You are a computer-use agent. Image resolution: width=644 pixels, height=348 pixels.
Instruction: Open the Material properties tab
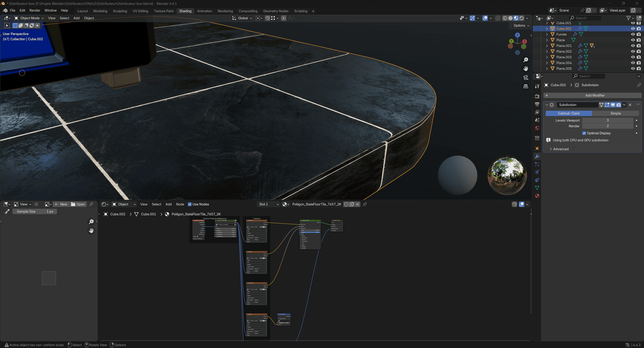[x=537, y=196]
